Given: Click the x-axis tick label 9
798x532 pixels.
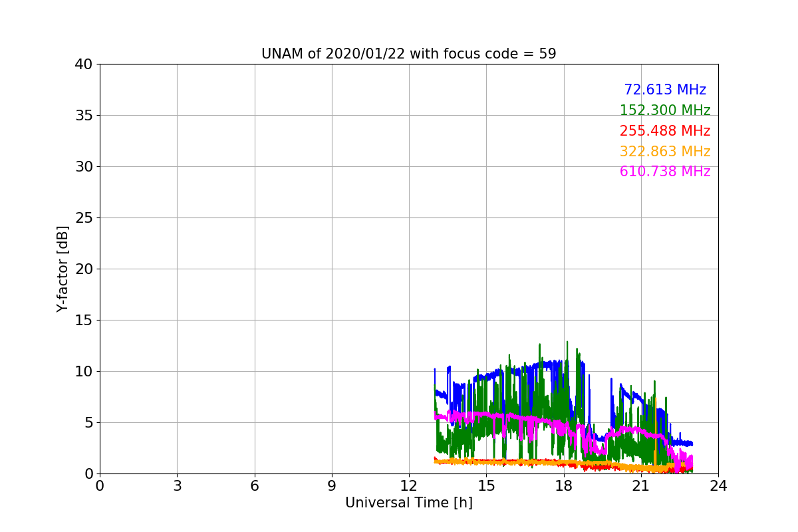Looking at the screenshot, I should [332, 486].
